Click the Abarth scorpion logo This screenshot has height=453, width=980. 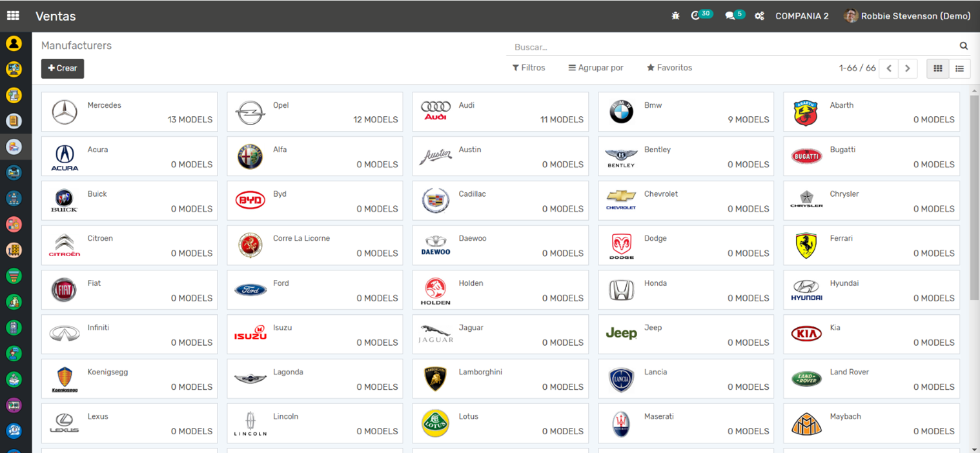pyautogui.click(x=806, y=113)
